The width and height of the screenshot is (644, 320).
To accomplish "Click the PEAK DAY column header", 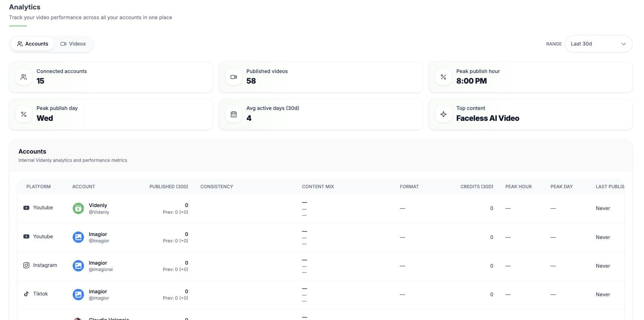I will [562, 187].
